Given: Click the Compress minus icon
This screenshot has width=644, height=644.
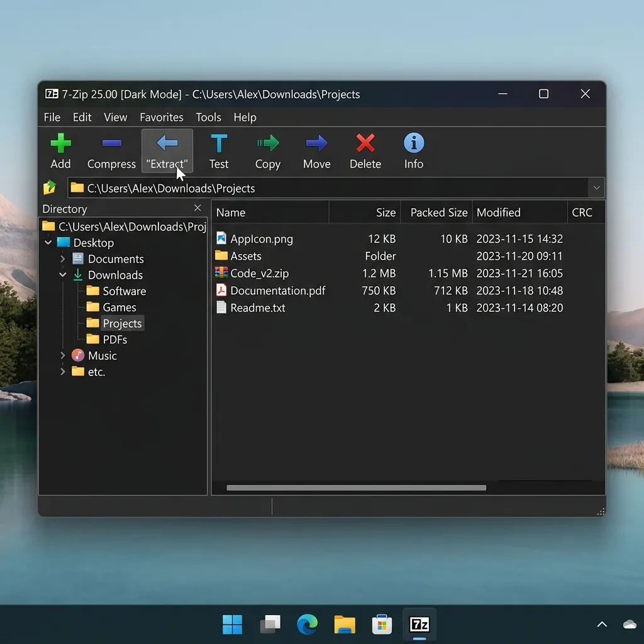Looking at the screenshot, I should 111,143.
